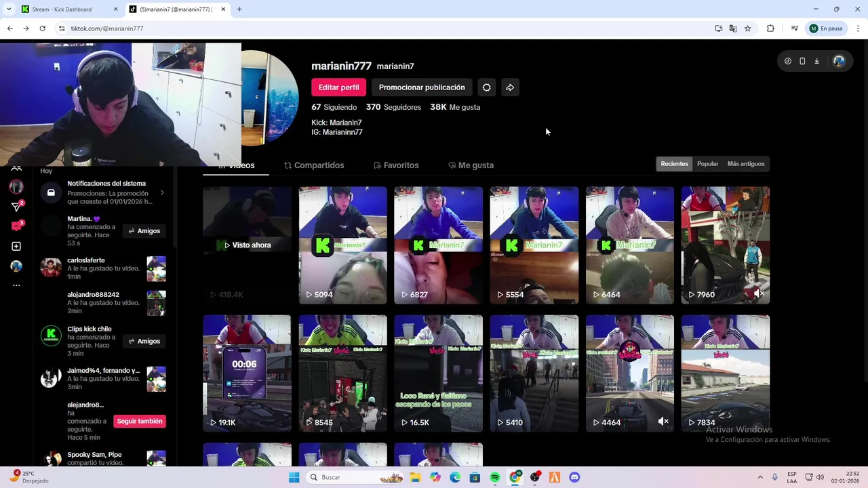Expand the Notificaciones del sistema chevron
The width and height of the screenshot is (868, 488).
(161, 192)
